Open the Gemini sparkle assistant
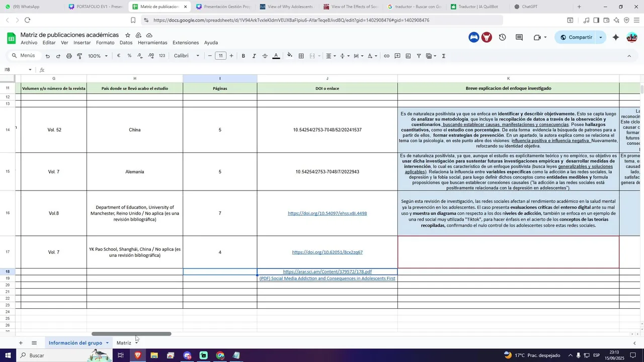The image size is (644, 362). tap(616, 37)
